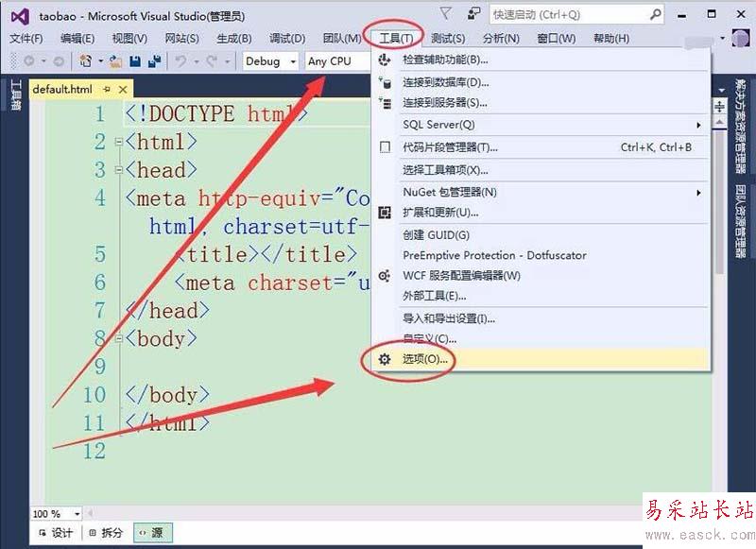This screenshot has height=549, width=756.
Task: Click the Save All multi-disk icon
Action: point(154,61)
